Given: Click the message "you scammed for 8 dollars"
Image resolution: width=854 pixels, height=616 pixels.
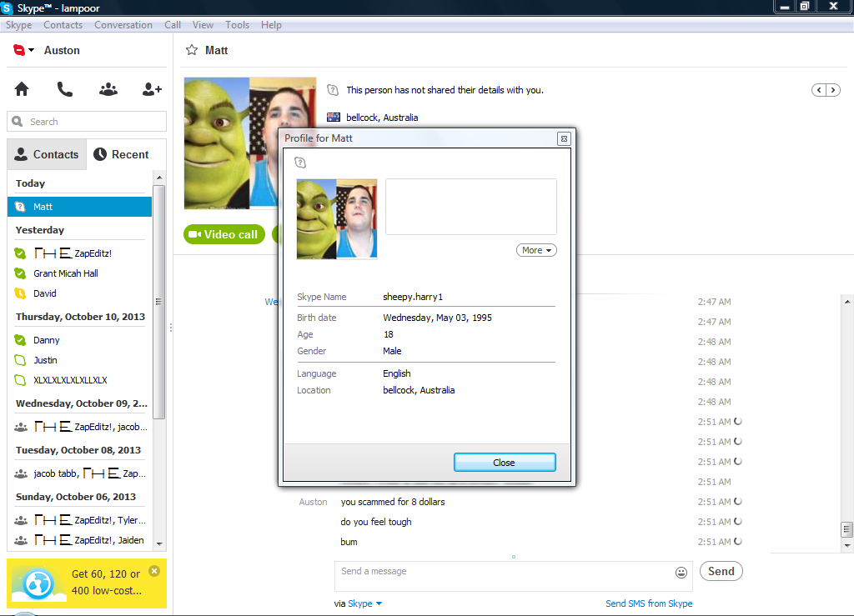Looking at the screenshot, I should [x=393, y=502].
